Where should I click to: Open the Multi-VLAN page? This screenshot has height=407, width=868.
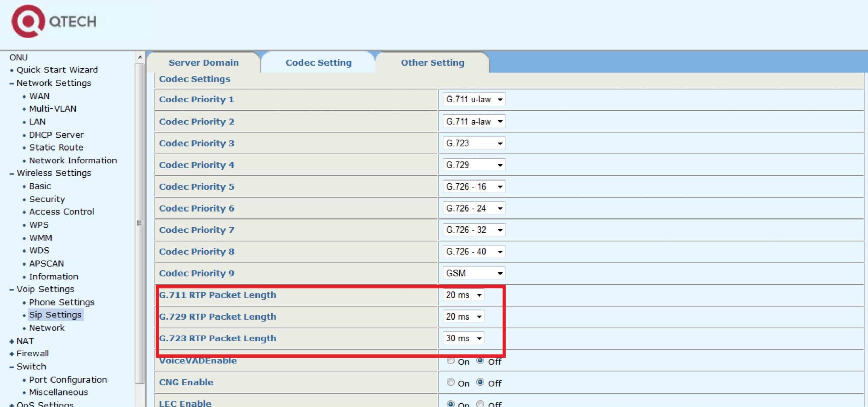(53, 109)
